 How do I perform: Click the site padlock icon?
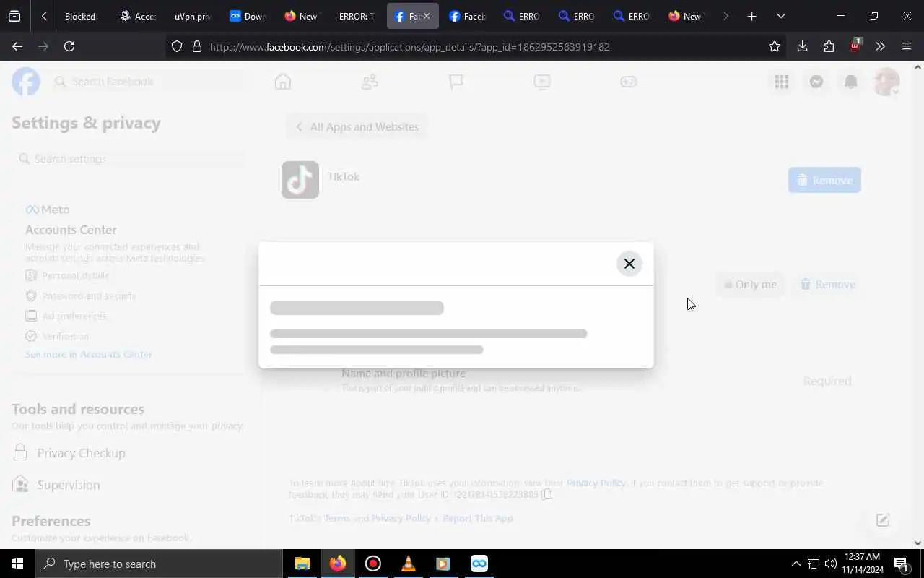pos(196,46)
